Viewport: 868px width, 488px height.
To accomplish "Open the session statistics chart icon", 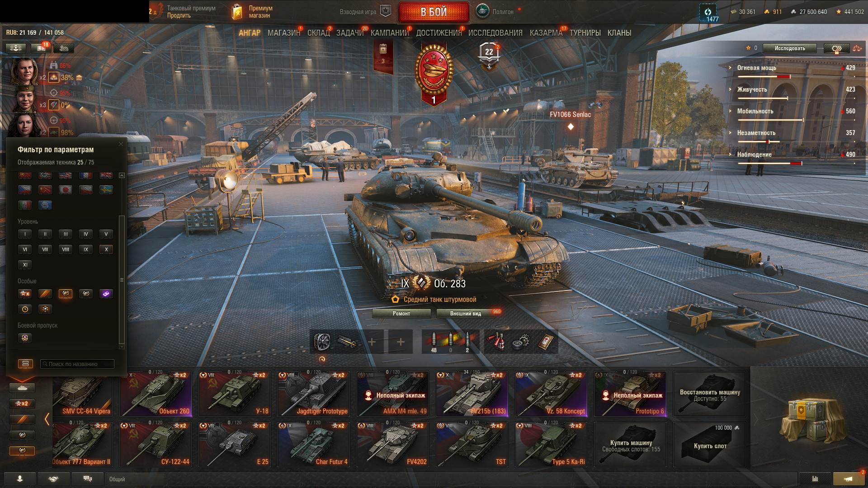I will tap(815, 479).
